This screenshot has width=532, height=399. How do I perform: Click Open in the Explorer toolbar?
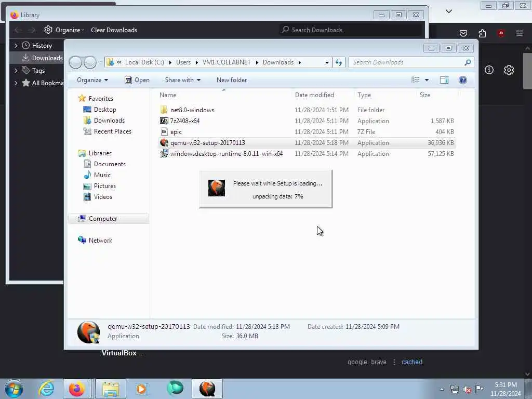click(x=137, y=80)
